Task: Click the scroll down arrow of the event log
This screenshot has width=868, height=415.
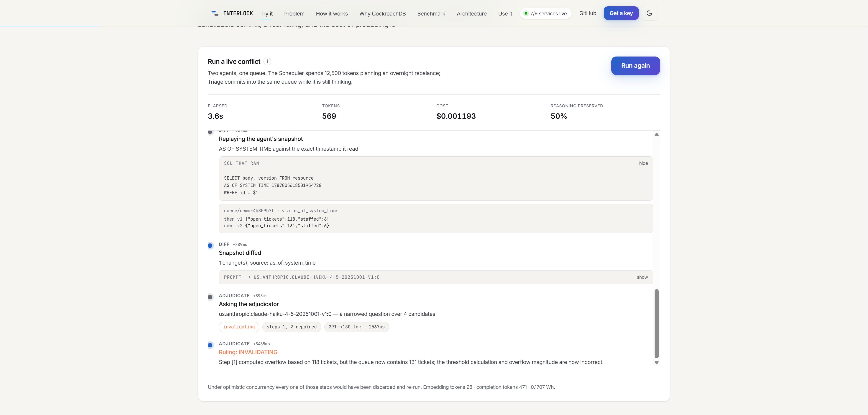Action: [656, 363]
